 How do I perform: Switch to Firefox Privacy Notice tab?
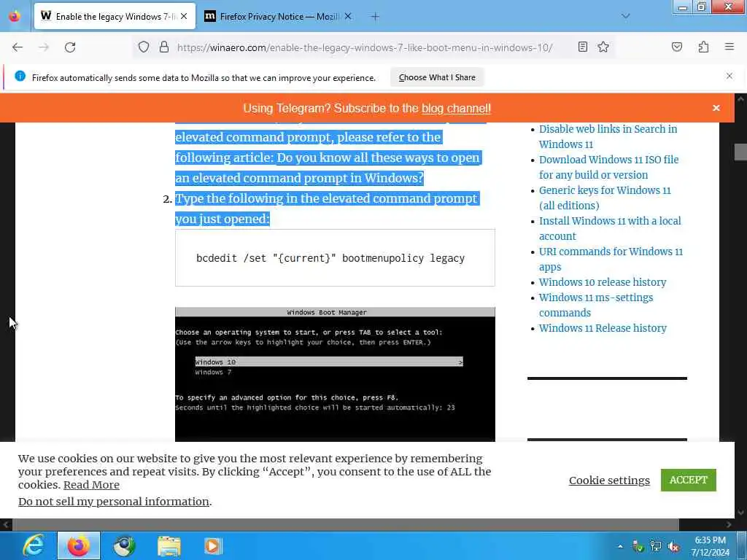coord(279,16)
